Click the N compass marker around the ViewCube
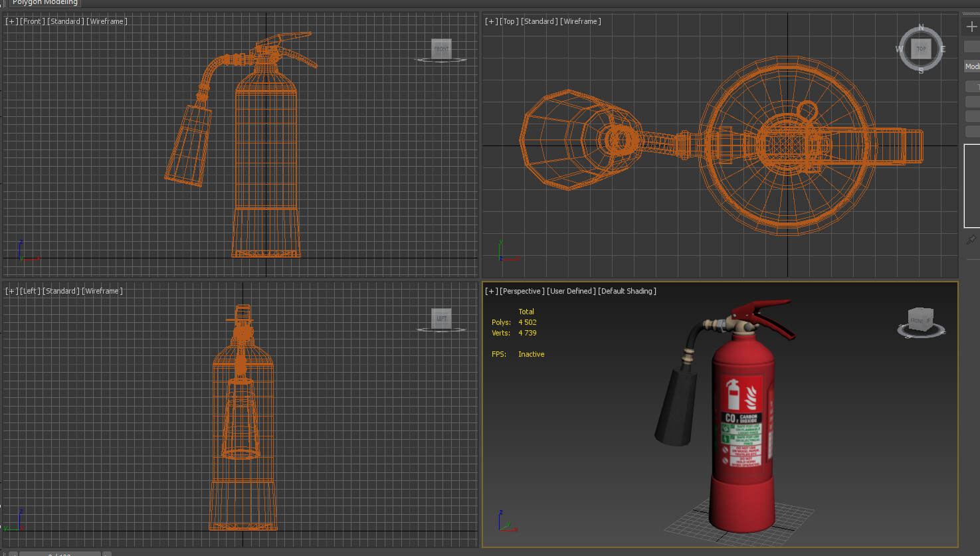Viewport: 980px width, 556px height. [x=921, y=29]
